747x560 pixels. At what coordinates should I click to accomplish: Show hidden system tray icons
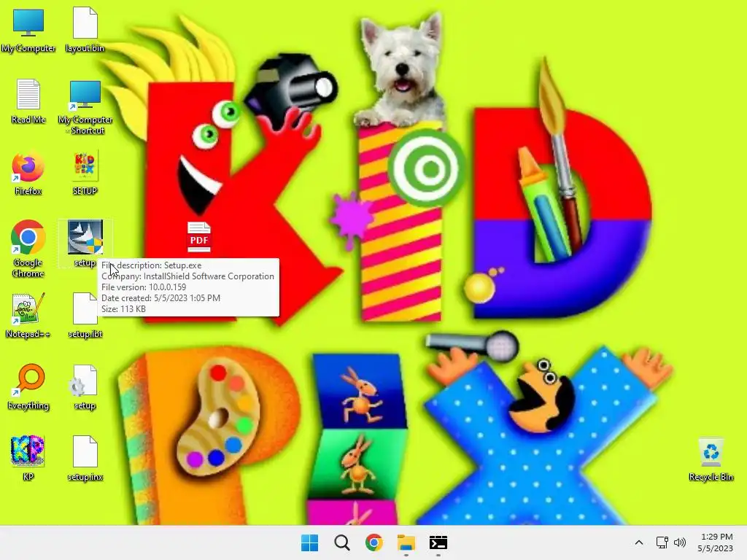click(x=639, y=542)
